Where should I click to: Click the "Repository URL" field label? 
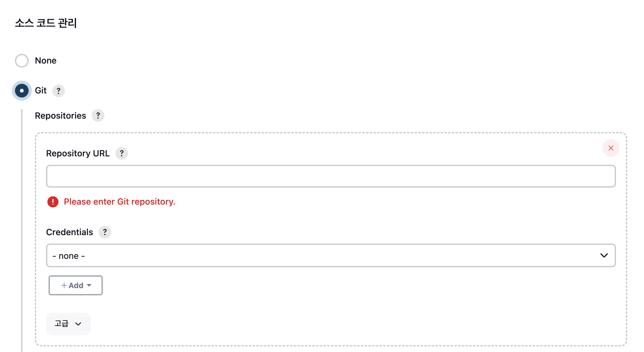(x=78, y=153)
